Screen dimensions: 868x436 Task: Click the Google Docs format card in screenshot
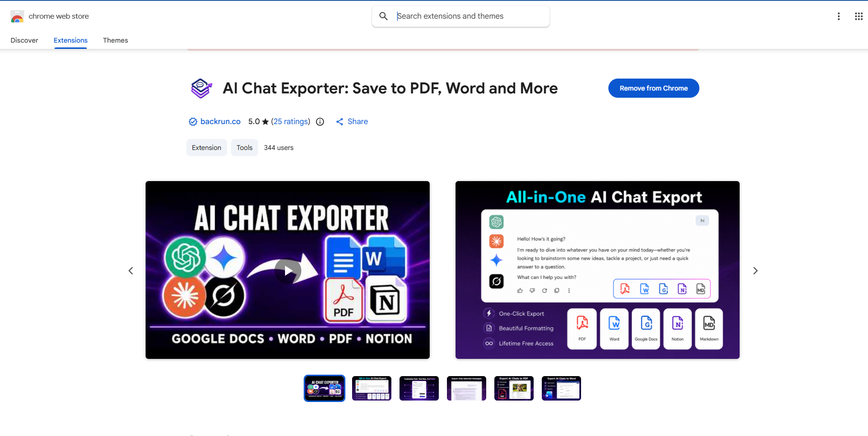tap(646, 329)
